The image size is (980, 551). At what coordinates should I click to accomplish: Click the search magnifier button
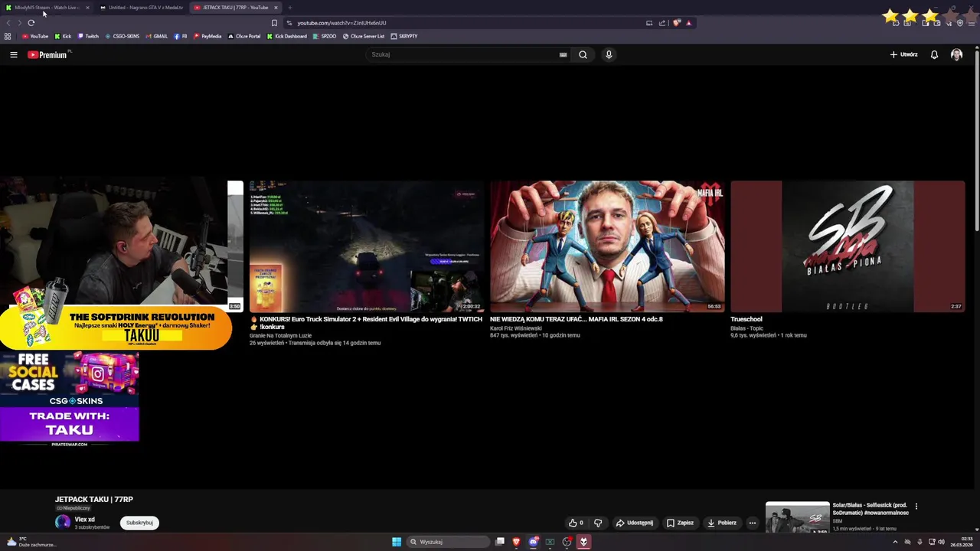(x=583, y=54)
